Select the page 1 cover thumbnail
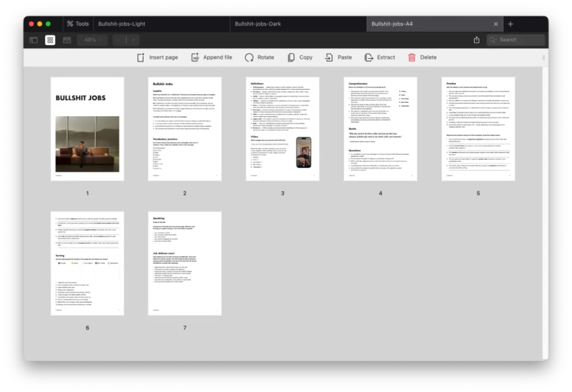Image resolution: width=572 pixels, height=392 pixels. (87, 129)
